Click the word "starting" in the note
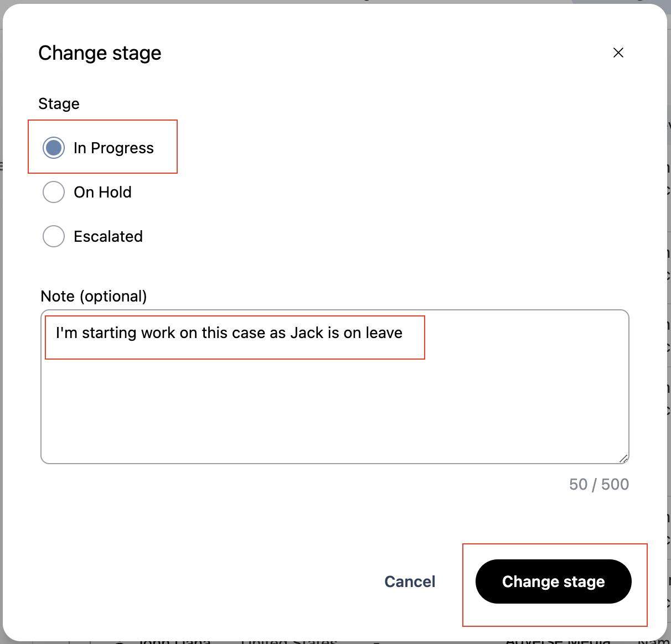 (109, 333)
